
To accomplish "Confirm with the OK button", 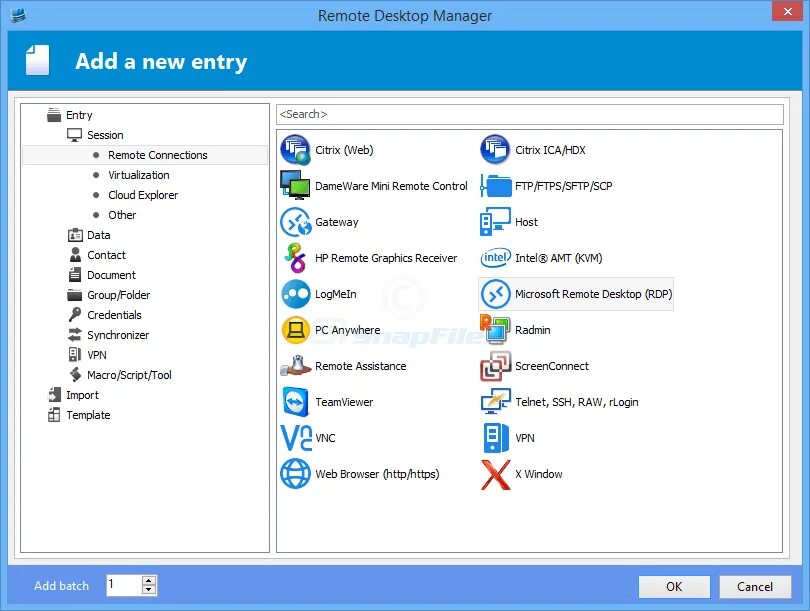I will 674,587.
